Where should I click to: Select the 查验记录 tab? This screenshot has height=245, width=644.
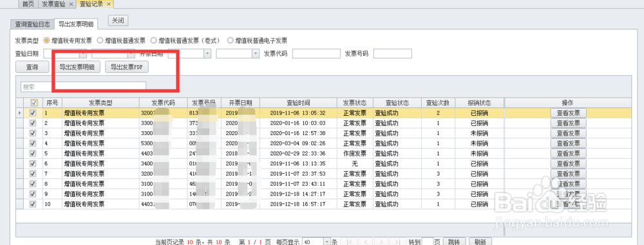point(91,4)
